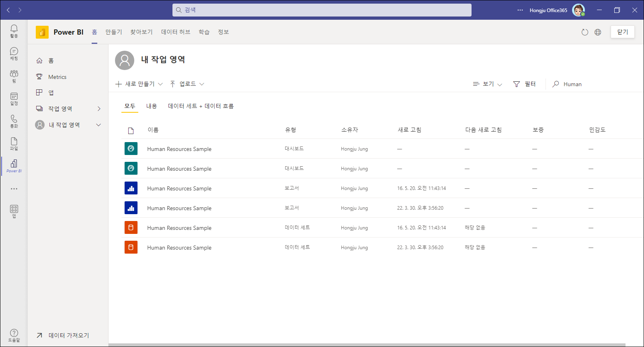Click the file type icon in the table header
644x347 pixels.
(131, 130)
